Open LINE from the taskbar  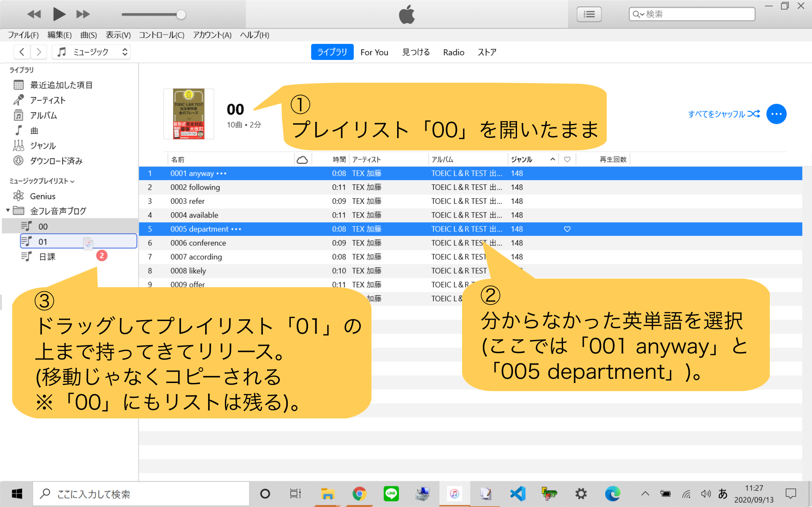point(391,494)
